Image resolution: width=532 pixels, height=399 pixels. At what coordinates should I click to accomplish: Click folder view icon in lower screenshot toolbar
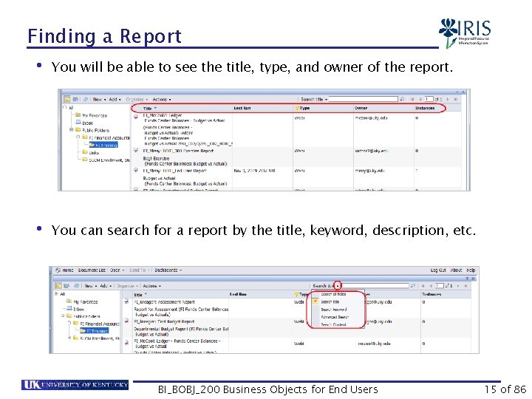coord(58,286)
